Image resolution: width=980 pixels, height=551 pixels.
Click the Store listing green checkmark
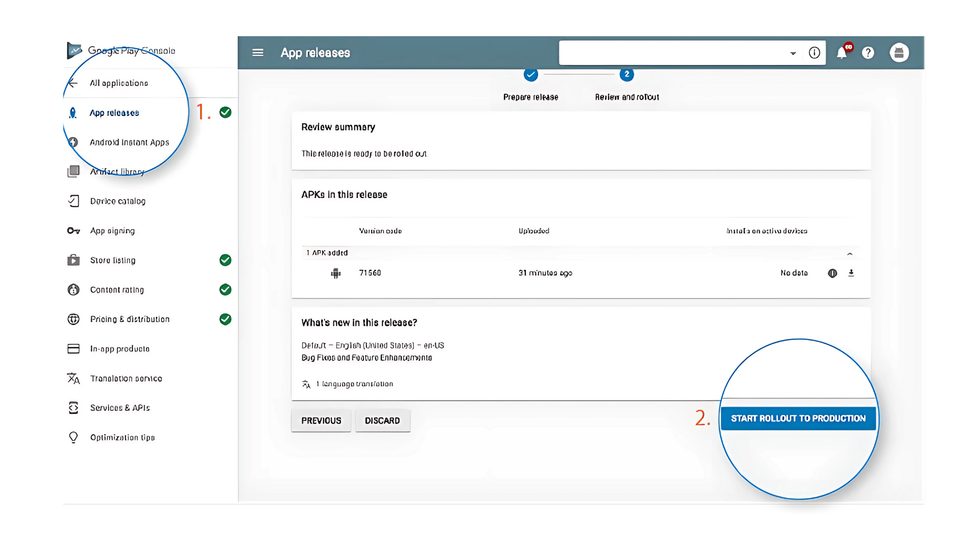[225, 260]
